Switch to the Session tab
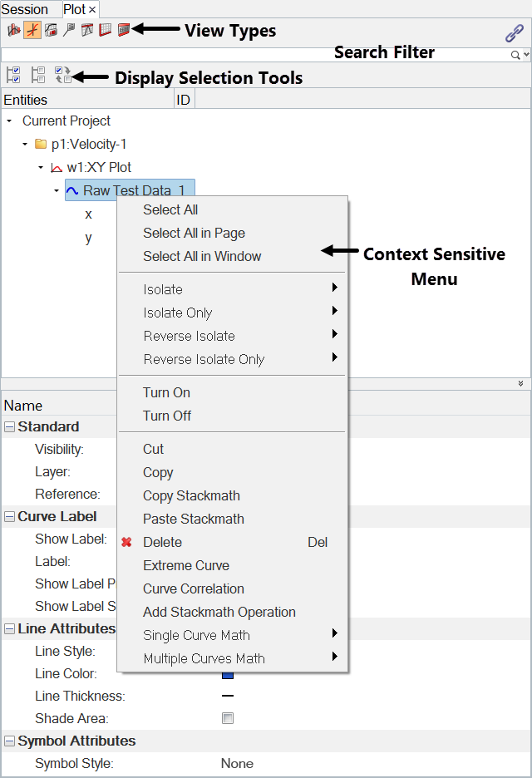 (x=25, y=9)
